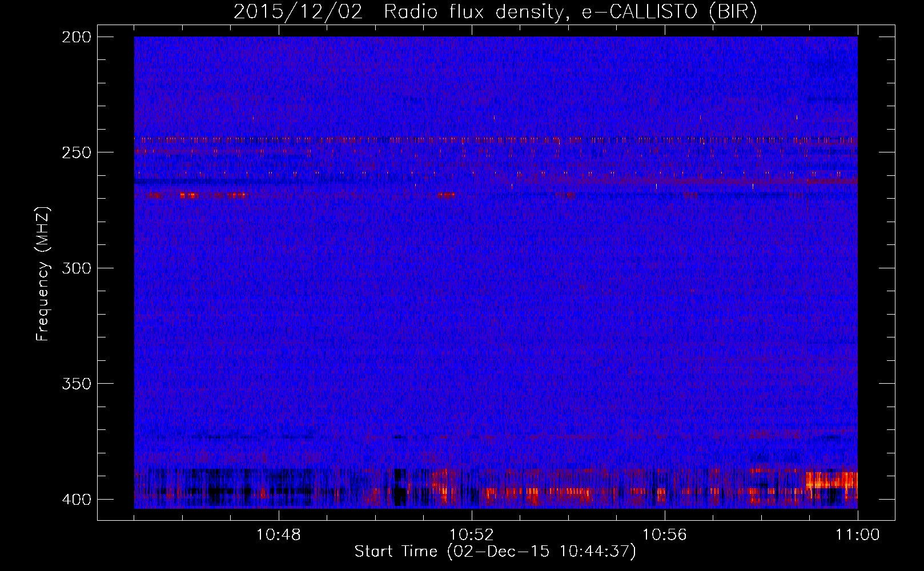
Task: Click the plot title "Radio flux density, e-CALLISTO (BIR)"
Action: pos(570,12)
